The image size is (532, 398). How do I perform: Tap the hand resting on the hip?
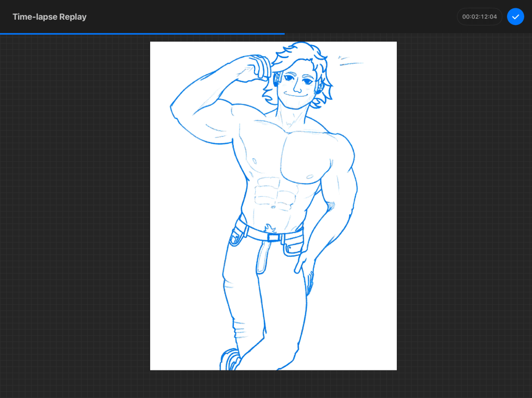pos(305,262)
